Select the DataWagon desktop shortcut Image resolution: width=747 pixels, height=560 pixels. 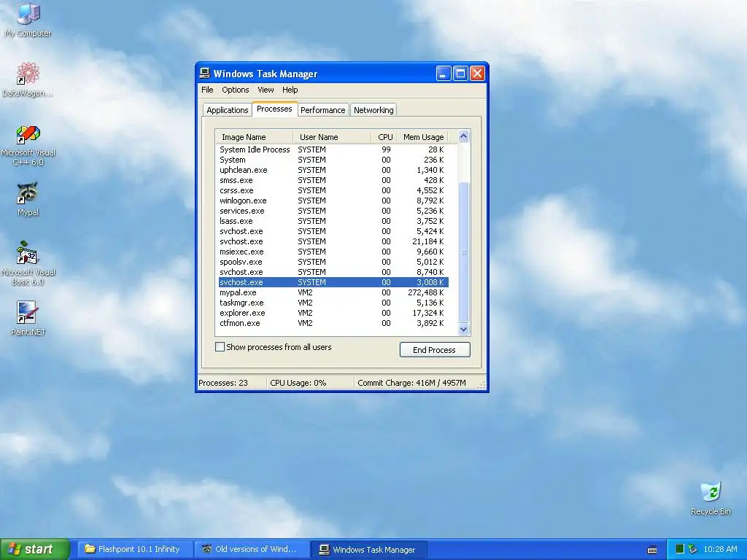coord(28,79)
